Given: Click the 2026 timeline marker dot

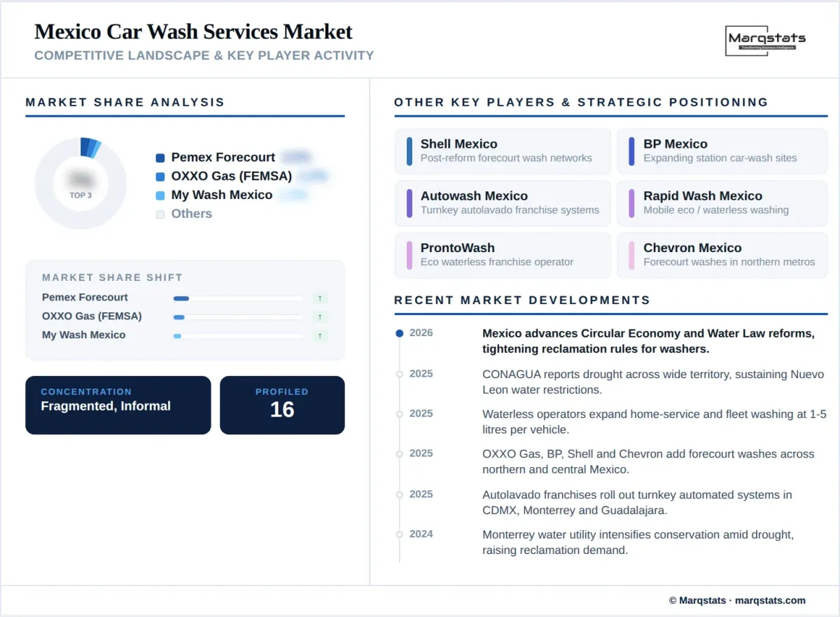Looking at the screenshot, I should pos(400,333).
